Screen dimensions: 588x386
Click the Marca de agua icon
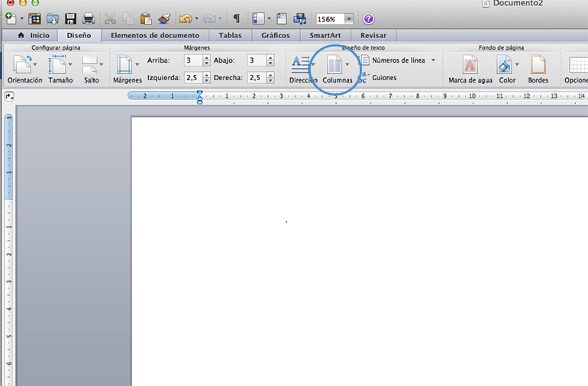(x=469, y=69)
